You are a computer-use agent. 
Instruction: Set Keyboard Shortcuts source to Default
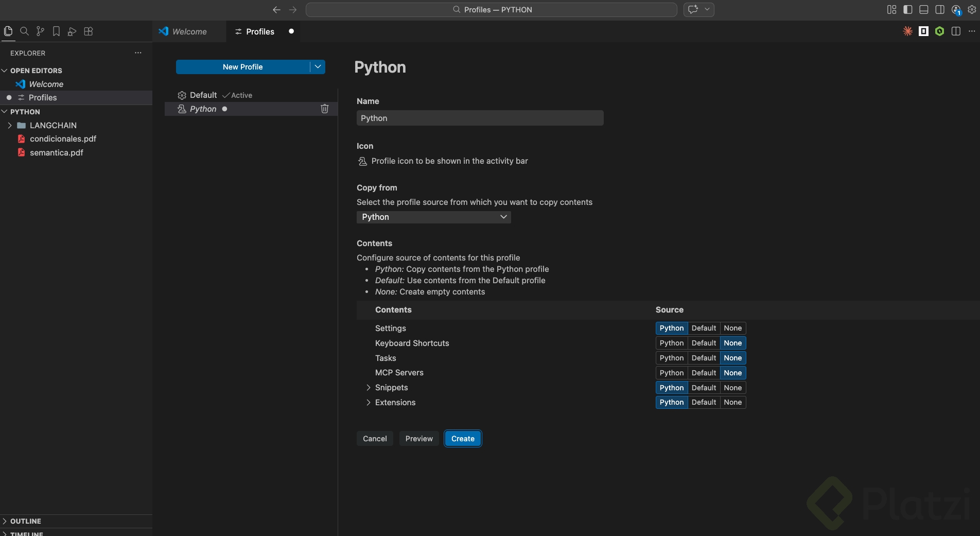(704, 343)
